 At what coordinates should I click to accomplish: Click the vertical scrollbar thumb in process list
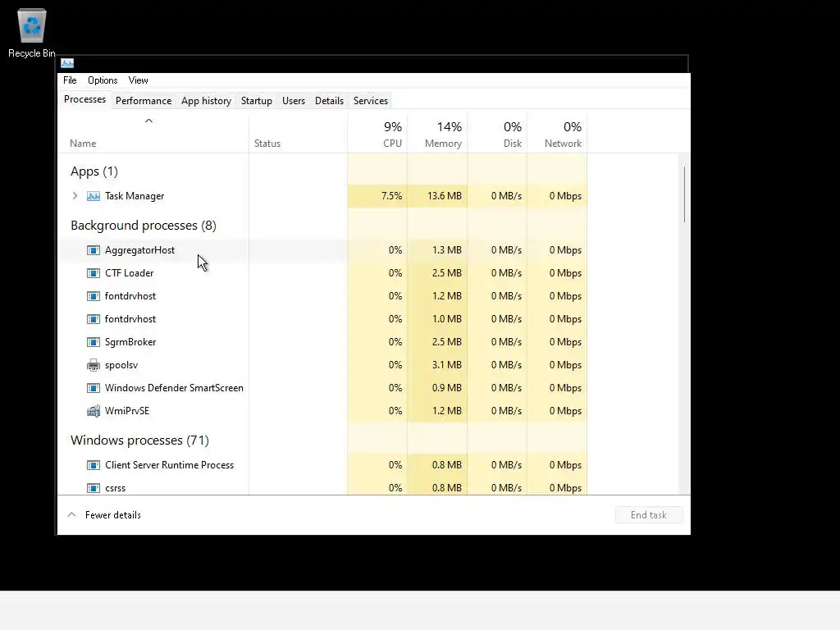pyautogui.click(x=684, y=194)
